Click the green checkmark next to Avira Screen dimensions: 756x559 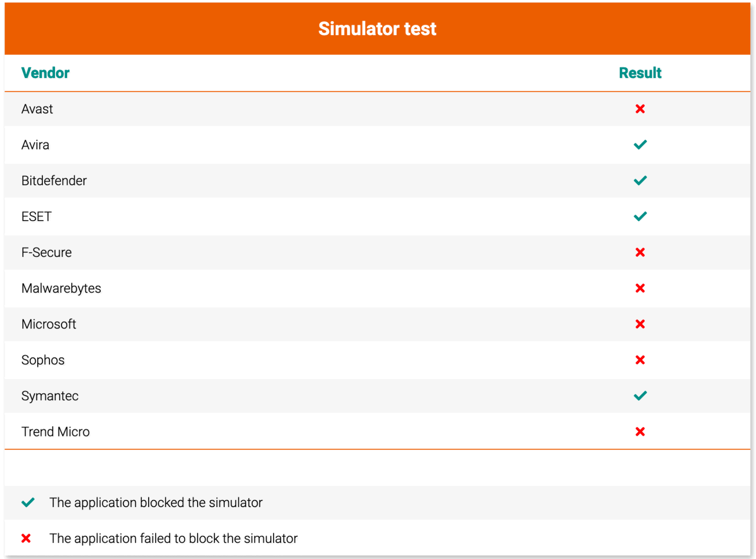640,145
